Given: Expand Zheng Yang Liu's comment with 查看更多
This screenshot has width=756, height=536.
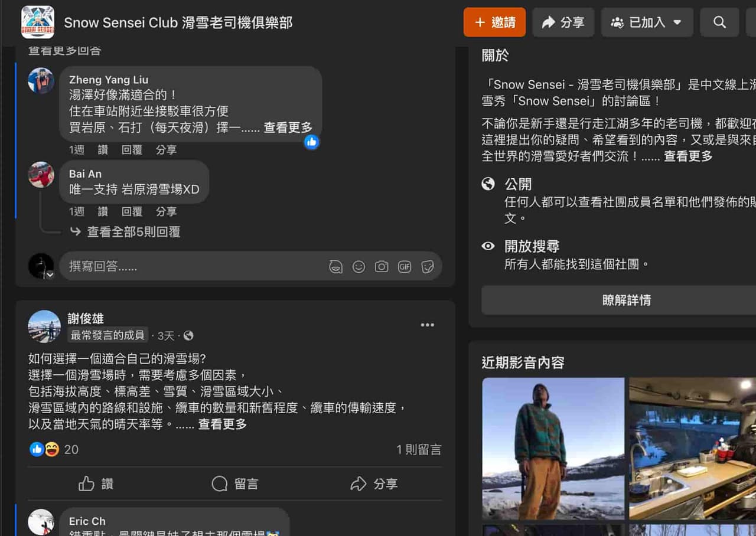Looking at the screenshot, I should [x=288, y=128].
